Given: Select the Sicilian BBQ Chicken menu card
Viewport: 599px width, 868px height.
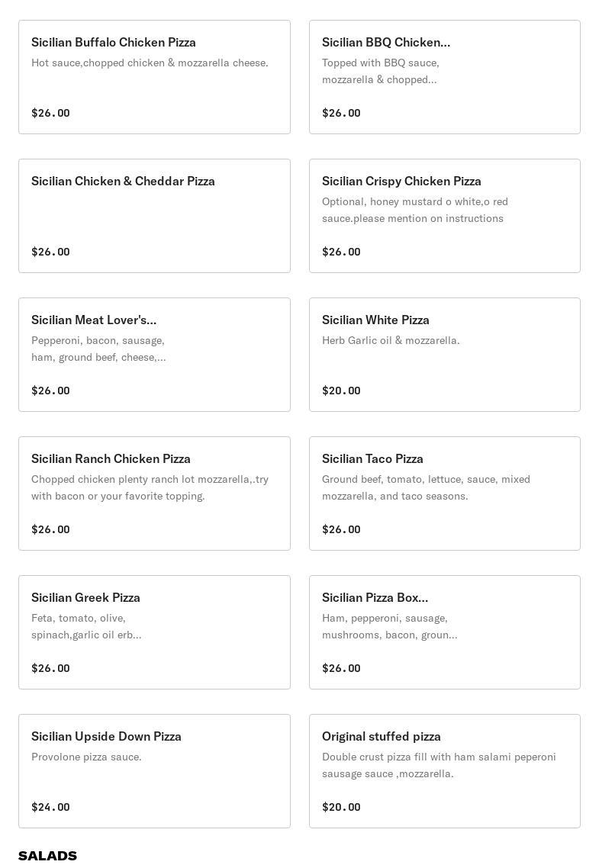Looking at the screenshot, I should click(x=445, y=77).
